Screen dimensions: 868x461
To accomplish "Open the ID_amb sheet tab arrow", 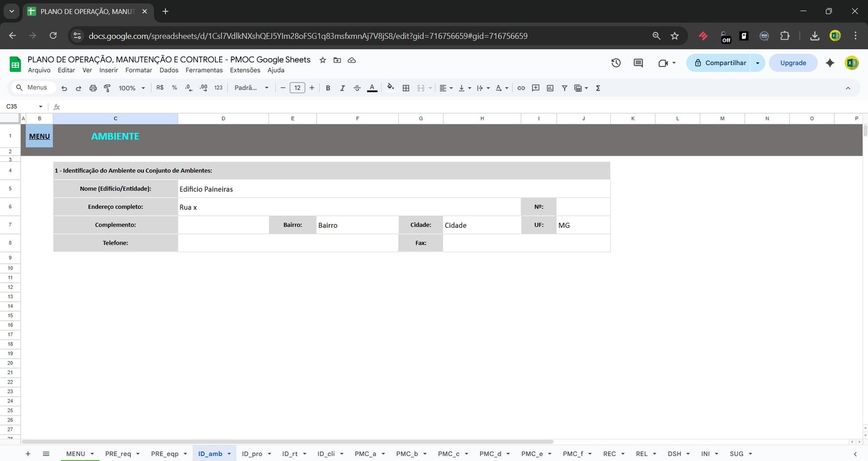I will 229,454.
